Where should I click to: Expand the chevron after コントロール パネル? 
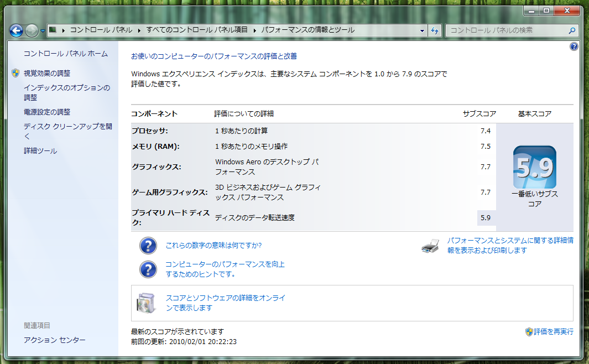tap(139, 30)
